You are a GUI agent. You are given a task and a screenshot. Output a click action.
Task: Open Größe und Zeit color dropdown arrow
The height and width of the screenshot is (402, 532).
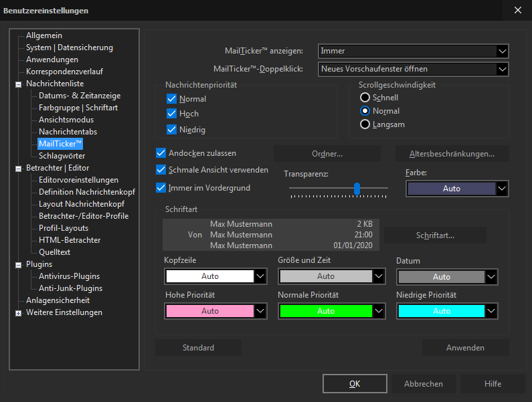(x=379, y=276)
